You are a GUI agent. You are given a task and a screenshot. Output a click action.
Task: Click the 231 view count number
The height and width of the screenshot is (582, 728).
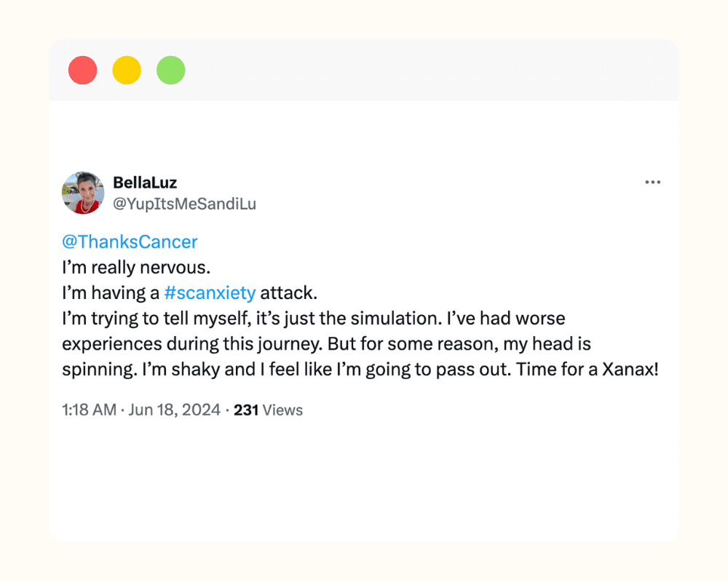(246, 410)
